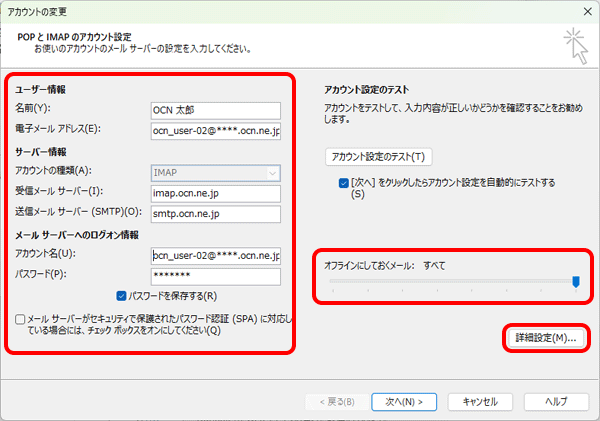Open help with the ヘルプ button
The width and height of the screenshot is (600, 421).
click(x=548, y=401)
